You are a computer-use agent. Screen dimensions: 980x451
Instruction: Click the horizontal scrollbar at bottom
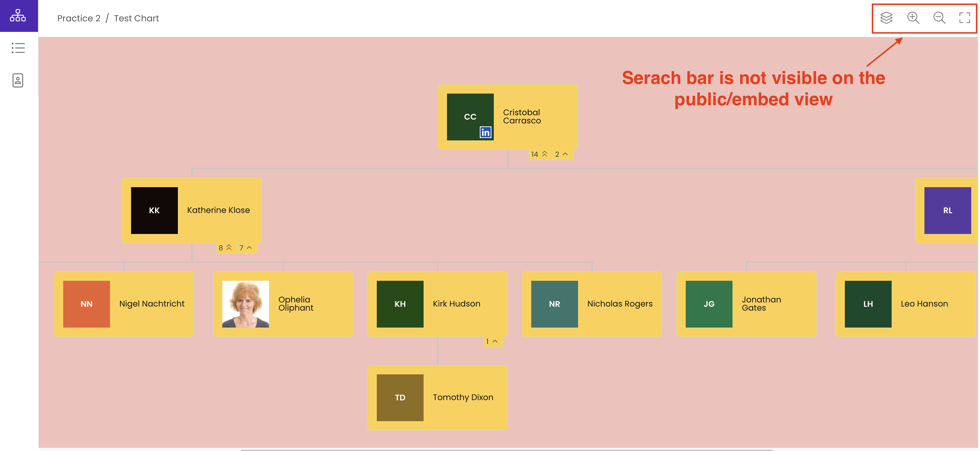506,450
